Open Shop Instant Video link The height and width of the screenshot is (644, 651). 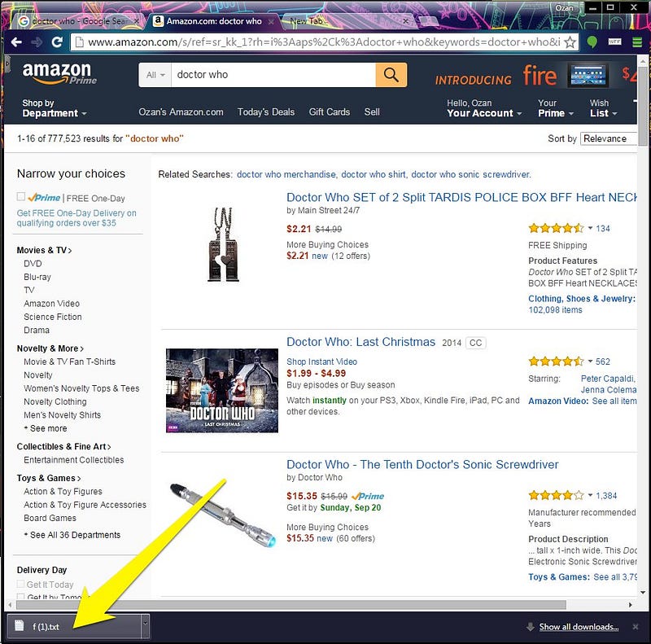tap(321, 361)
